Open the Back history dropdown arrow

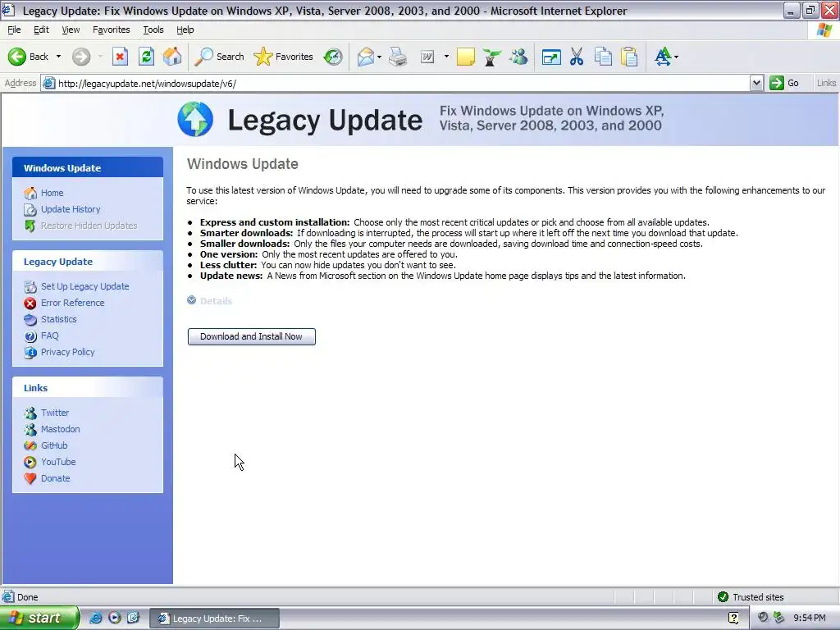pos(58,57)
